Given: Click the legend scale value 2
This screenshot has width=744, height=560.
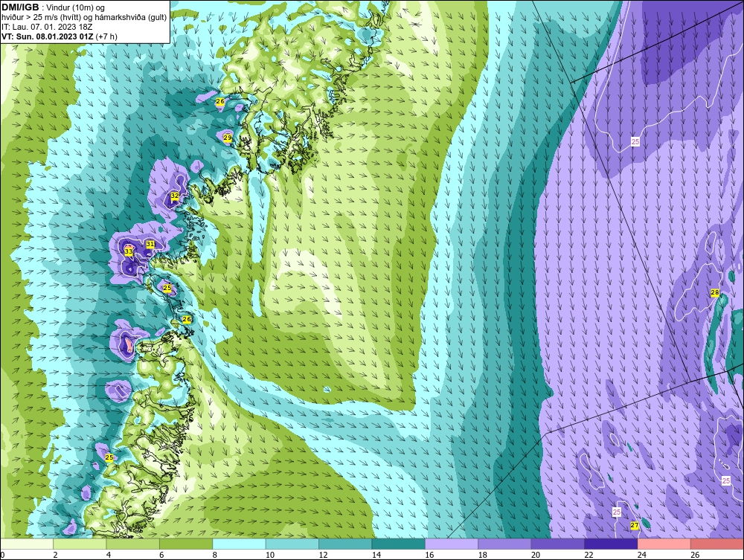Looking at the screenshot, I should (x=56, y=555).
